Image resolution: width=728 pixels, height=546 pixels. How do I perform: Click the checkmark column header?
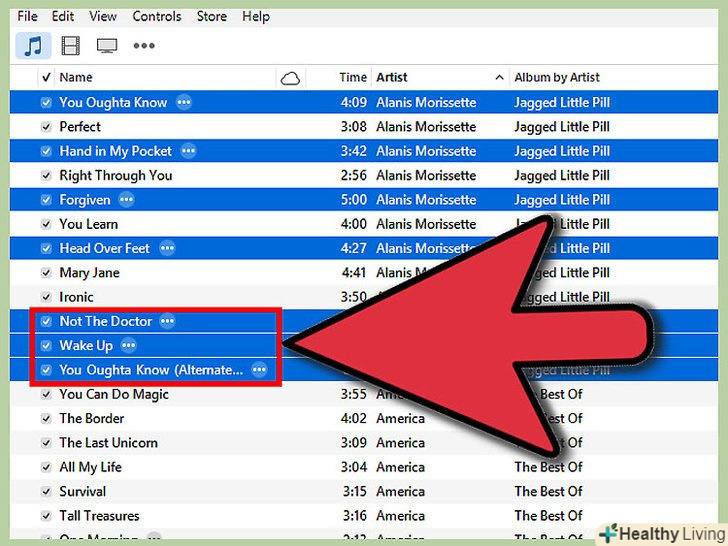(x=46, y=77)
